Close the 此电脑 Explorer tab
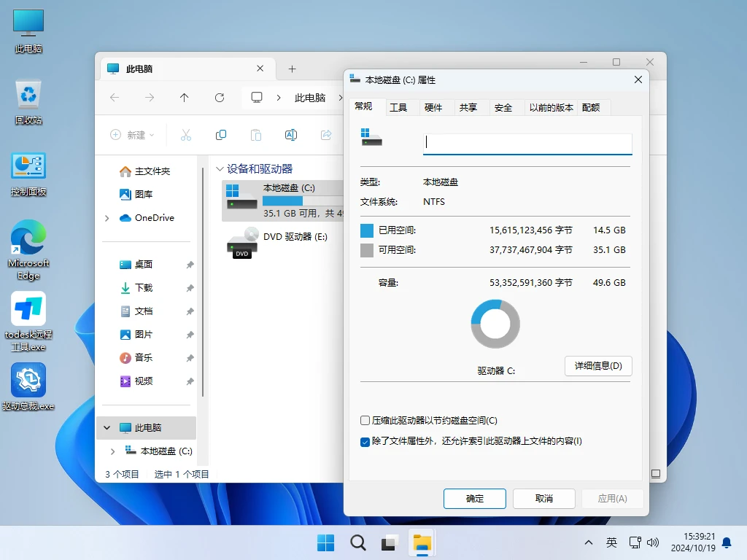747x560 pixels. click(260, 69)
